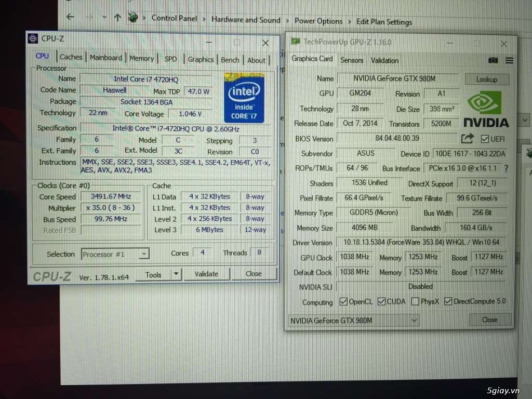Open the GPU-Z hamburger menu icon
Image resolution: width=532 pixels, height=399 pixels.
click(509, 60)
